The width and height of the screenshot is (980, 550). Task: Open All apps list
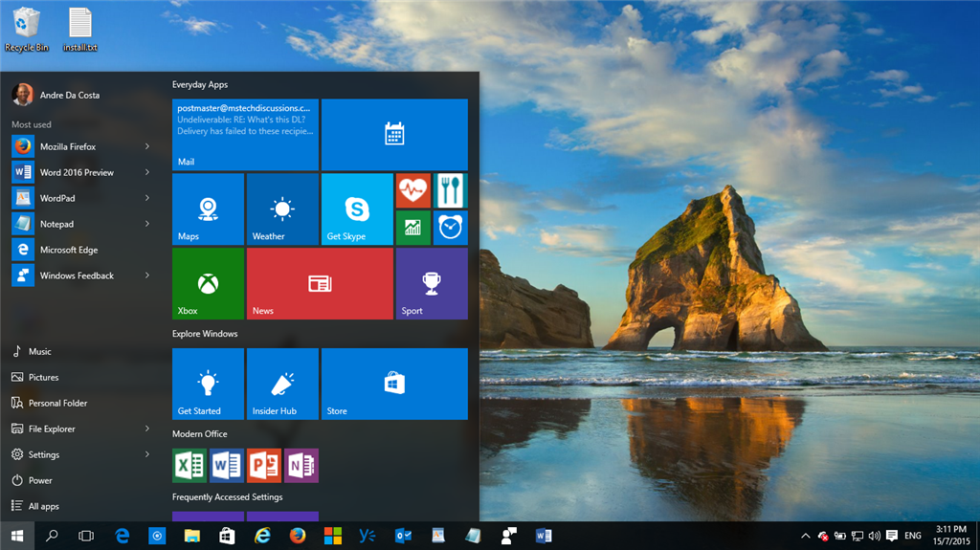43,506
